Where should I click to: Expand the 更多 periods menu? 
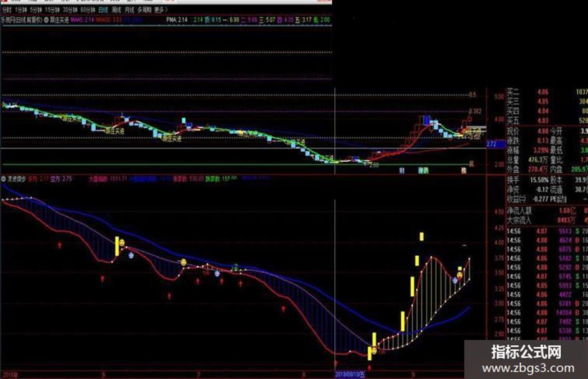(161, 10)
